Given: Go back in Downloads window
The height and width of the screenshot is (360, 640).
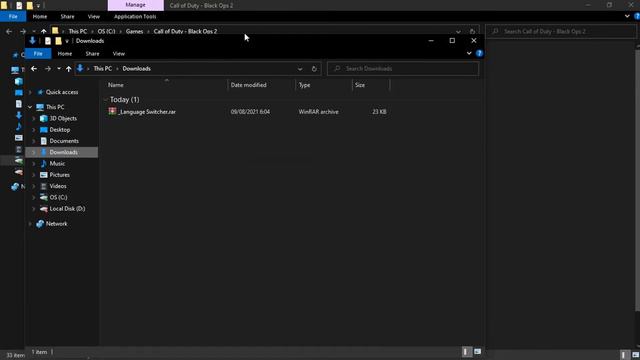Looking at the screenshot, I should click(x=34, y=69).
